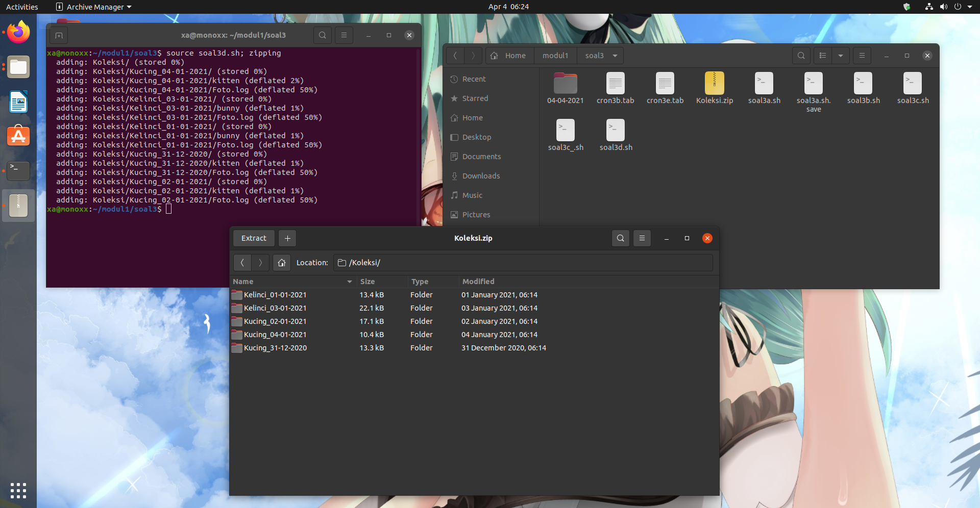Show Applications grid in the dock
Screen dimensions: 980x508
[18, 491]
